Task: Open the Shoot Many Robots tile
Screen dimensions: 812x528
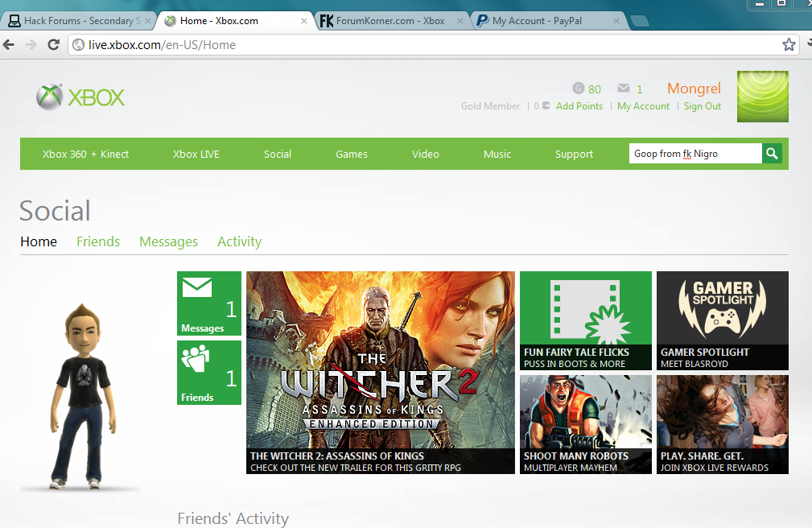Action: pos(586,424)
